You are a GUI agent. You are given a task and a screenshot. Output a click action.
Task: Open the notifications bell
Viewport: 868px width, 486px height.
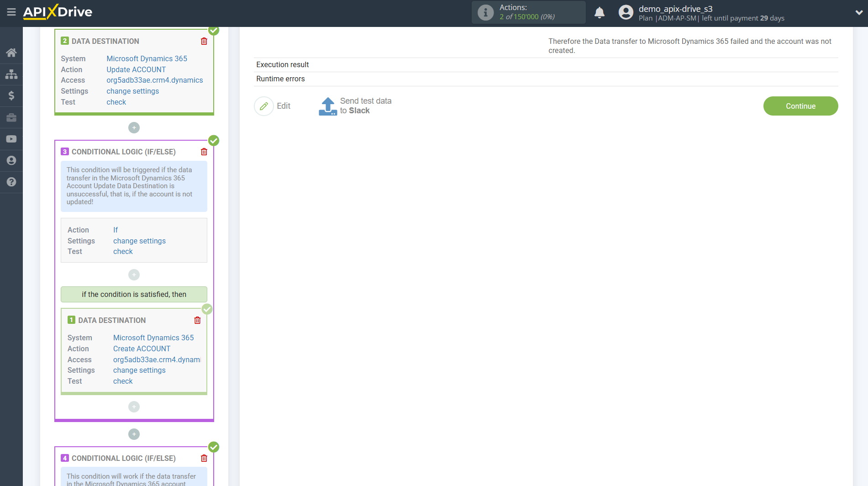[600, 13]
